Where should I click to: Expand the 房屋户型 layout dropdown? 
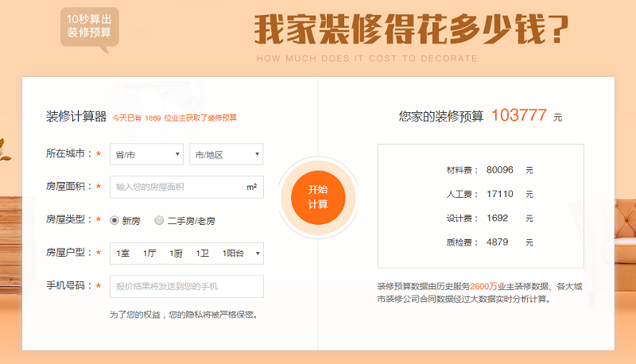pyautogui.click(x=187, y=254)
